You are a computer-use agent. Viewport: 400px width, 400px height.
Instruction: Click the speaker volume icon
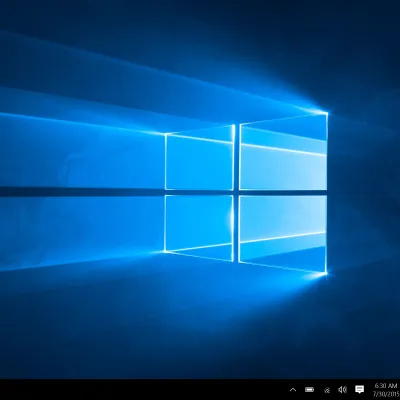342,389
